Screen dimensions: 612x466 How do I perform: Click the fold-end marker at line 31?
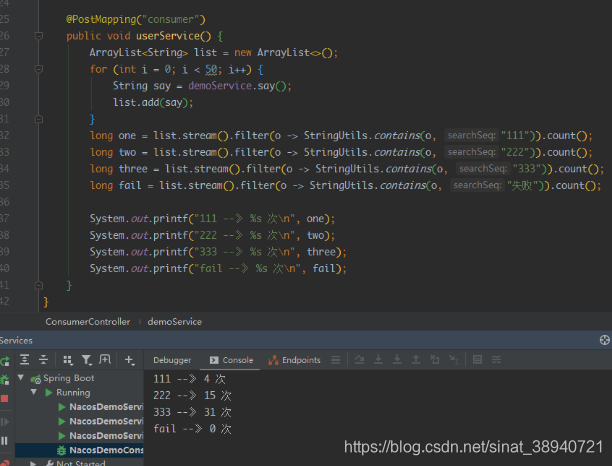pos(39,119)
